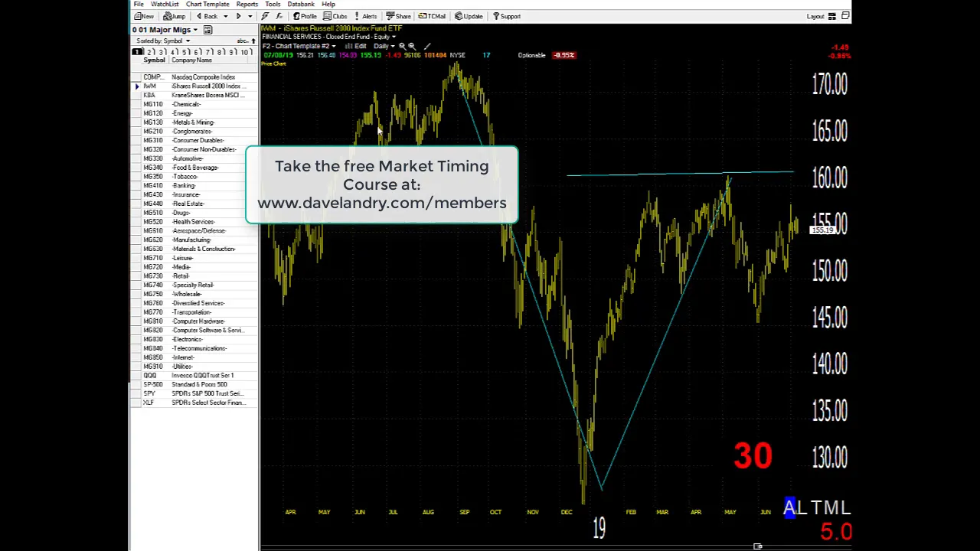Open the Reports menu
The height and width of the screenshot is (551, 980).
(x=247, y=4)
